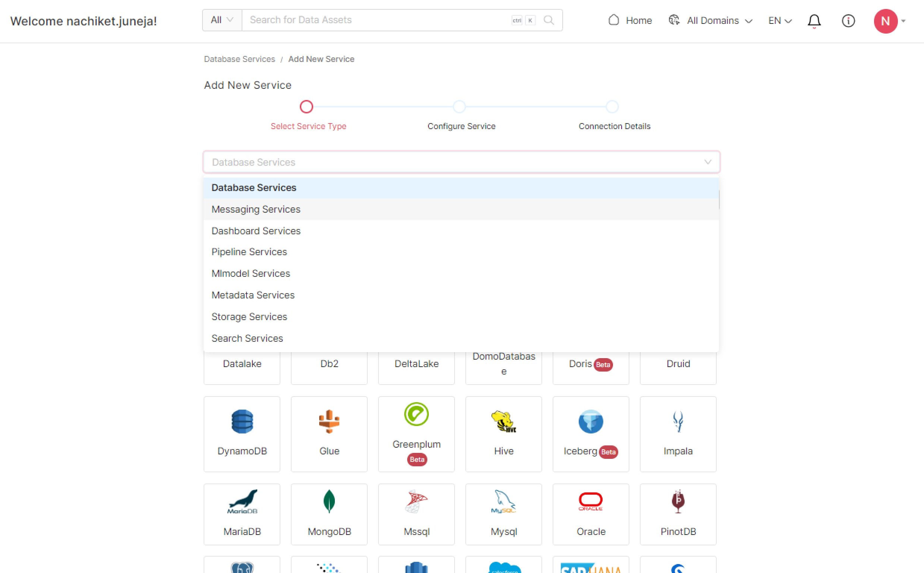This screenshot has width=924, height=573.
Task: Select the MongoDB leaf icon
Action: click(329, 501)
